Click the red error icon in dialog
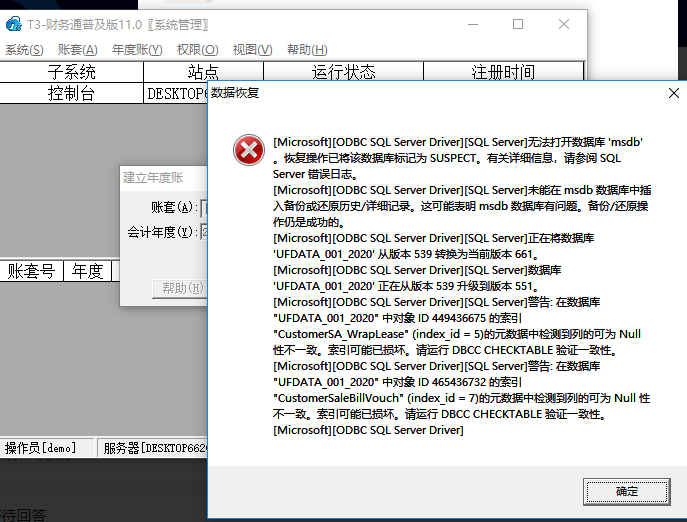687x522 pixels. point(248,150)
